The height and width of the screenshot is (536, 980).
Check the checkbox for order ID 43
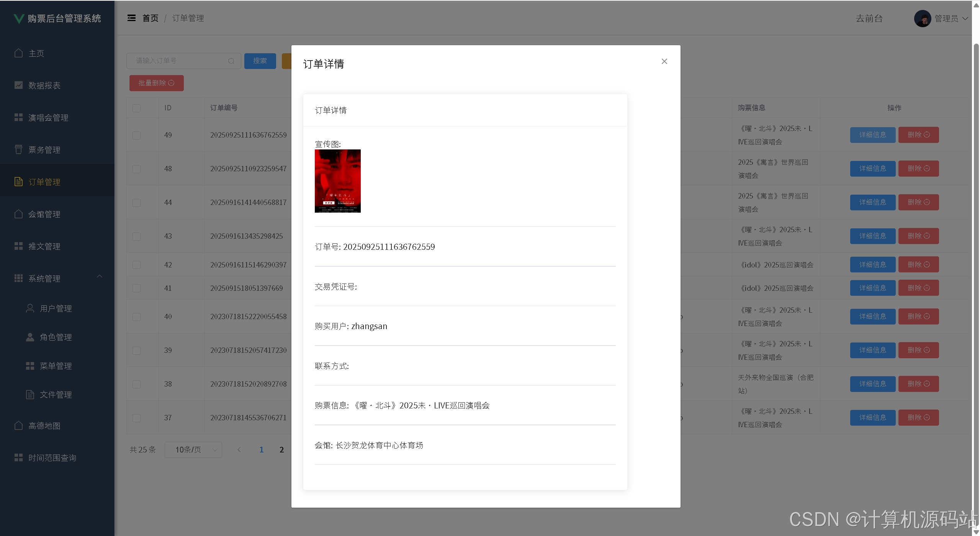(136, 236)
